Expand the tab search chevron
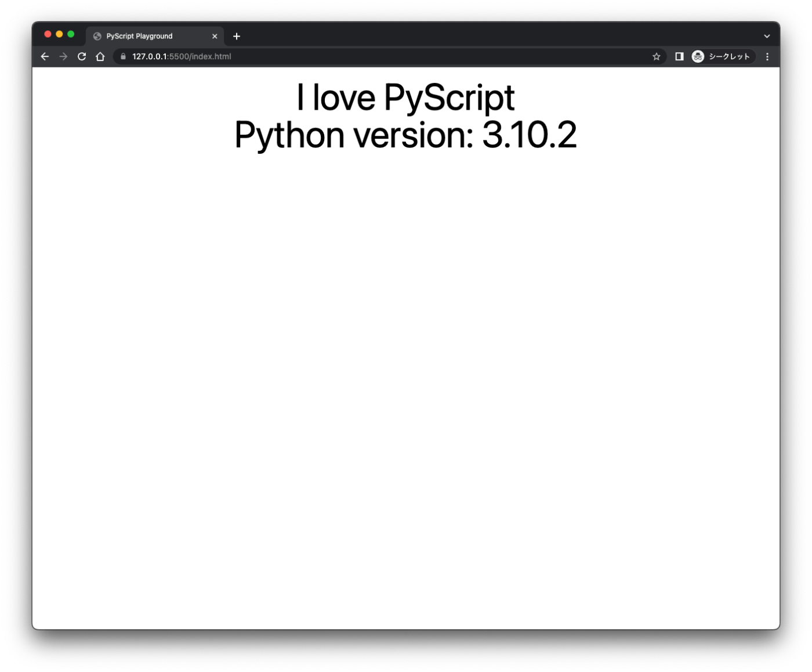The image size is (812, 672). tap(767, 36)
